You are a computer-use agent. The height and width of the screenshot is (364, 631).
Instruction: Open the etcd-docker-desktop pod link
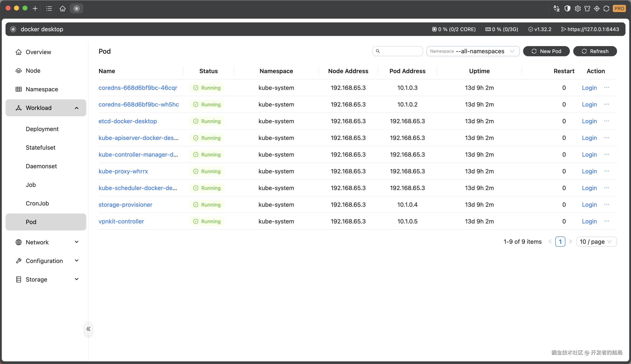point(128,121)
